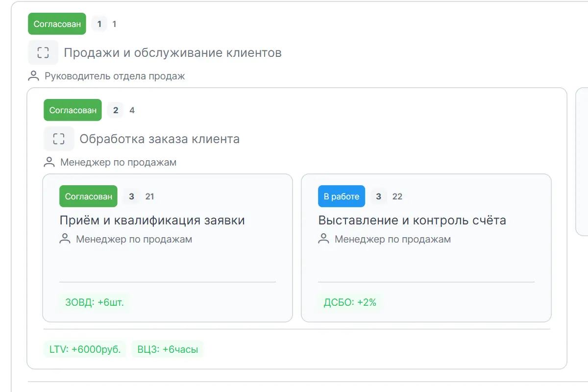Click the expand-frame icon beside Обработка заказа клиента
588x392 pixels.
[59, 139]
